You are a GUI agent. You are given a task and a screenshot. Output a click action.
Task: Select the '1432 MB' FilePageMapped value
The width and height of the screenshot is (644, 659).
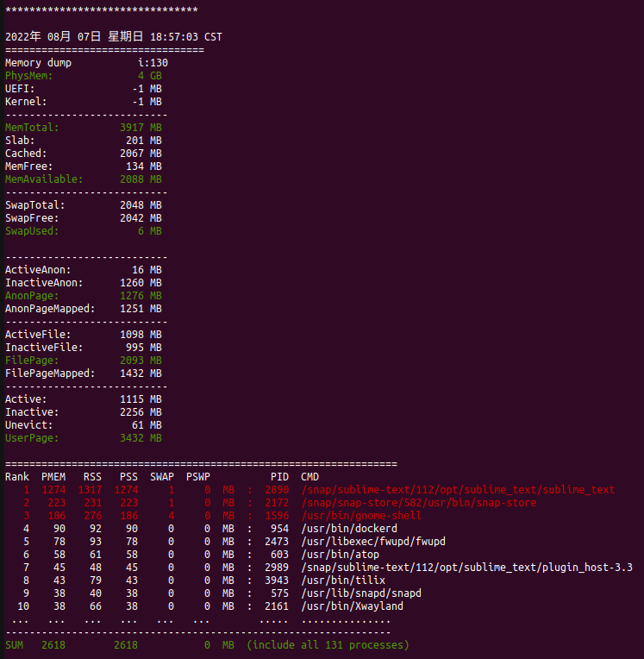[141, 373]
